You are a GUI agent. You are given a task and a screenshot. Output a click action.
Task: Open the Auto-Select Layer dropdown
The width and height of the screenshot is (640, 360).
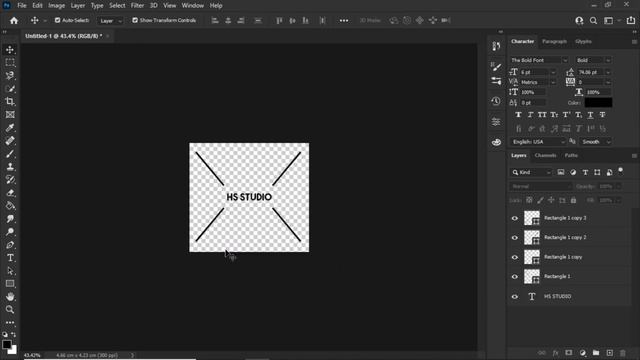(110, 20)
